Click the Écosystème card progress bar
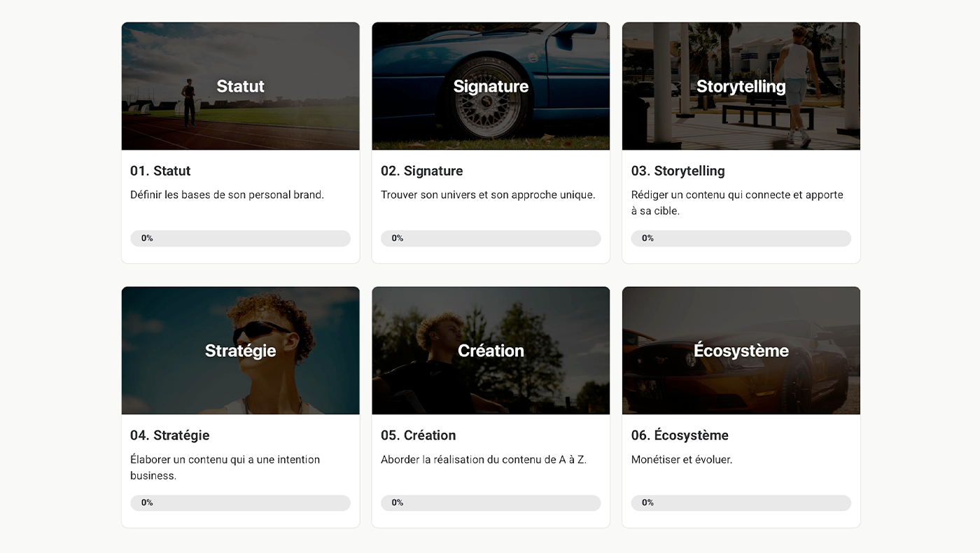Viewport: 980px width, 553px height. (741, 503)
